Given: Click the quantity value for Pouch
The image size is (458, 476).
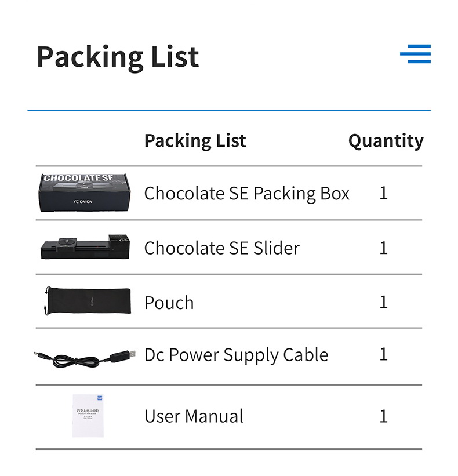Looking at the screenshot, I should coord(383,302).
